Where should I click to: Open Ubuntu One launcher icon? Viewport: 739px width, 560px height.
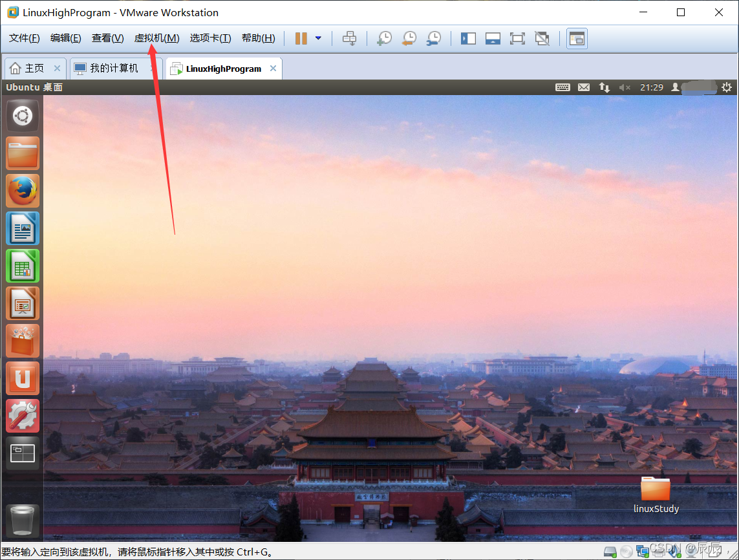(x=23, y=378)
